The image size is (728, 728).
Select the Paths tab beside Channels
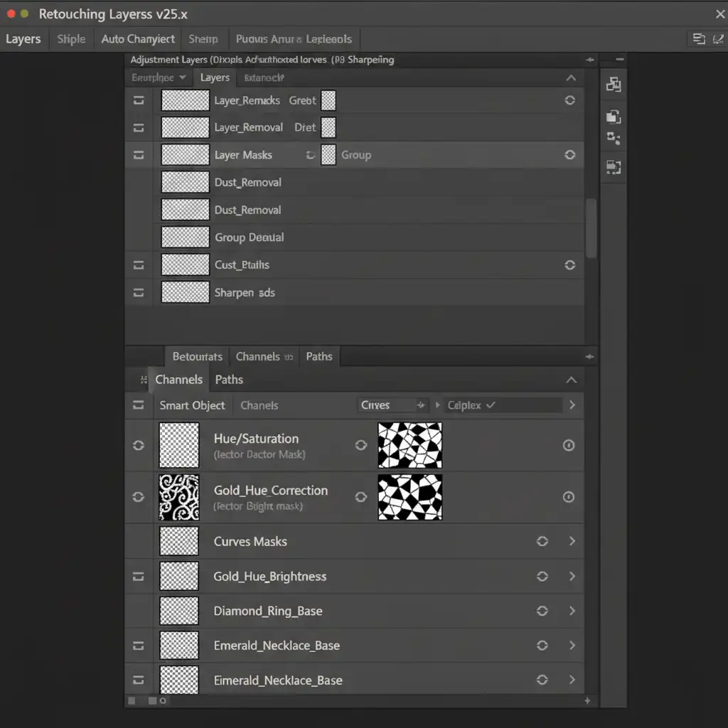pyautogui.click(x=229, y=380)
